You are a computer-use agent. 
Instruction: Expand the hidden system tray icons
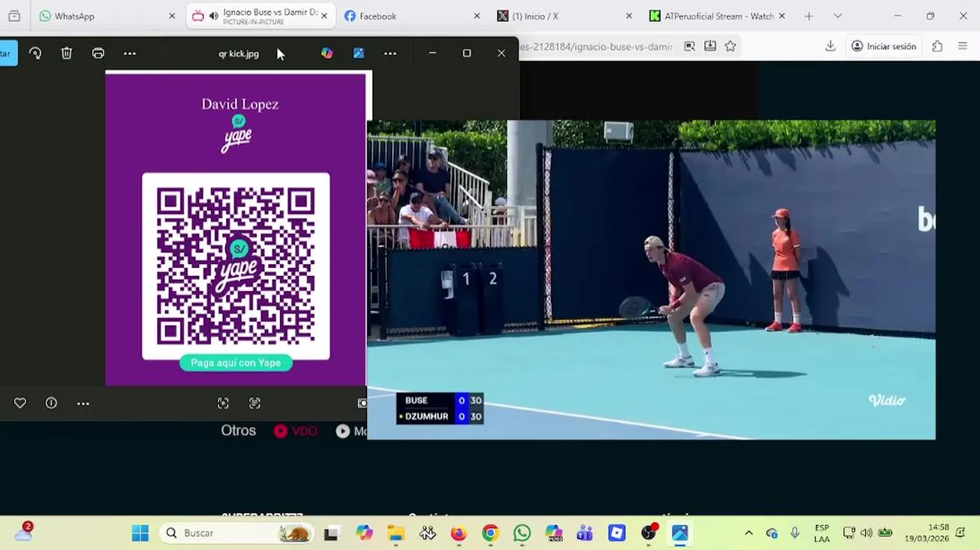click(749, 533)
